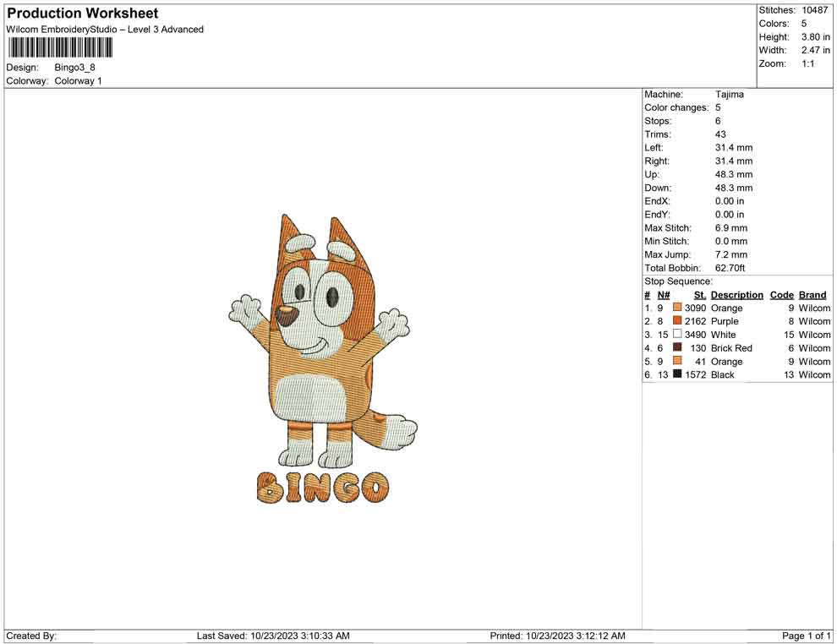The height and width of the screenshot is (644, 837).
Task: Select the Wilcom EmbroideryStudio – Level 3 Advanced subtitle
Action: (105, 30)
